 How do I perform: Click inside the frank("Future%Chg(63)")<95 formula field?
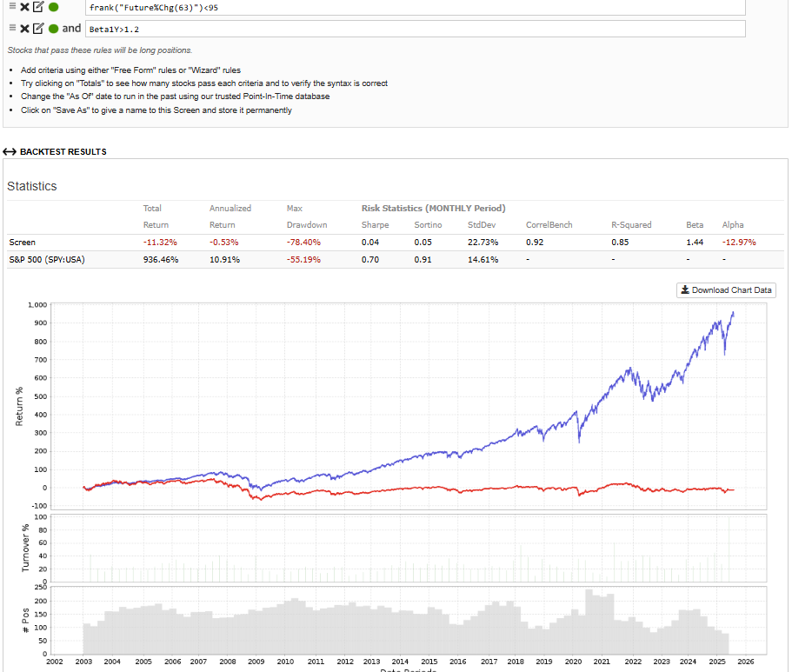[417, 8]
